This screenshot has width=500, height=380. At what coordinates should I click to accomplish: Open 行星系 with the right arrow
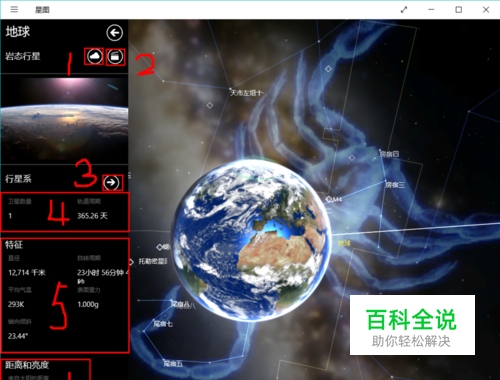click(112, 182)
